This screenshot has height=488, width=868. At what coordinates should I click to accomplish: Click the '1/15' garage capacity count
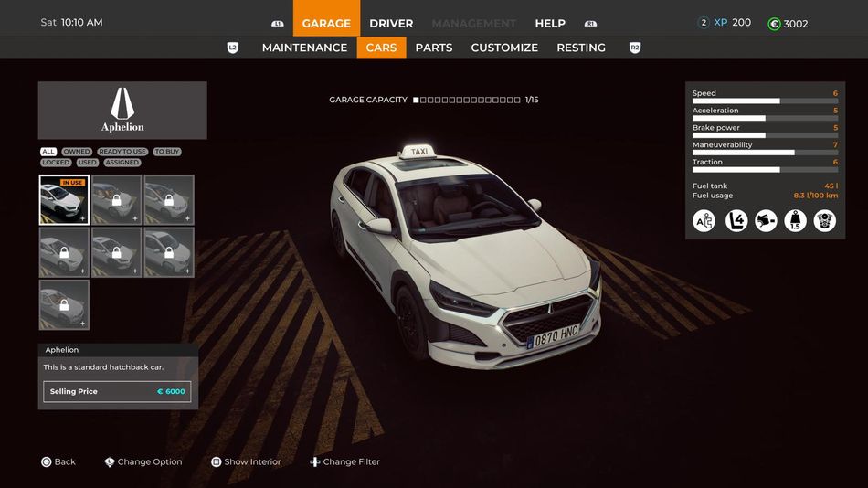tap(532, 100)
